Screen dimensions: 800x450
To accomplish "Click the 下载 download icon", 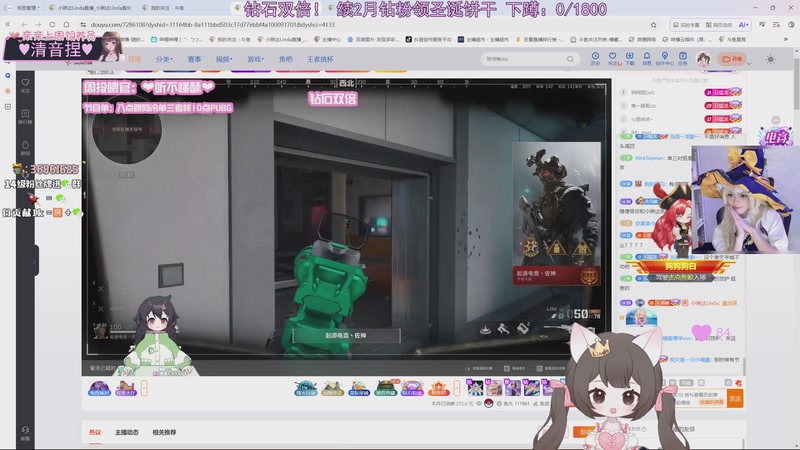I will 630,58.
